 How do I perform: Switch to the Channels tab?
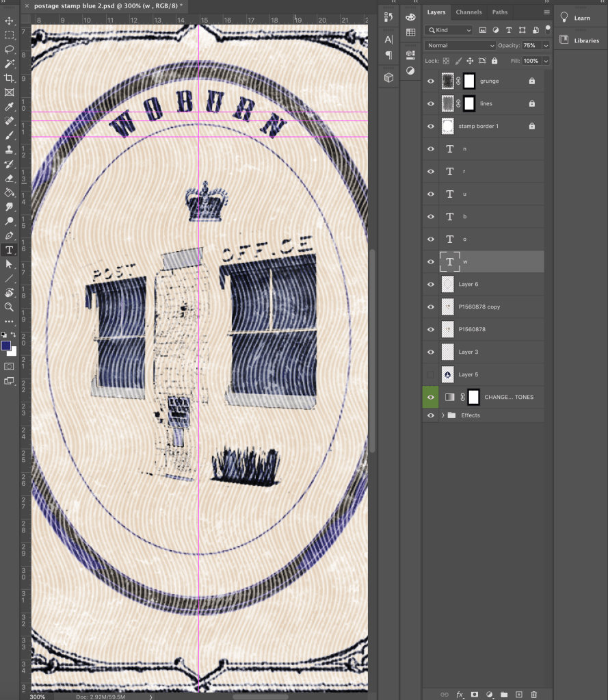coord(468,12)
